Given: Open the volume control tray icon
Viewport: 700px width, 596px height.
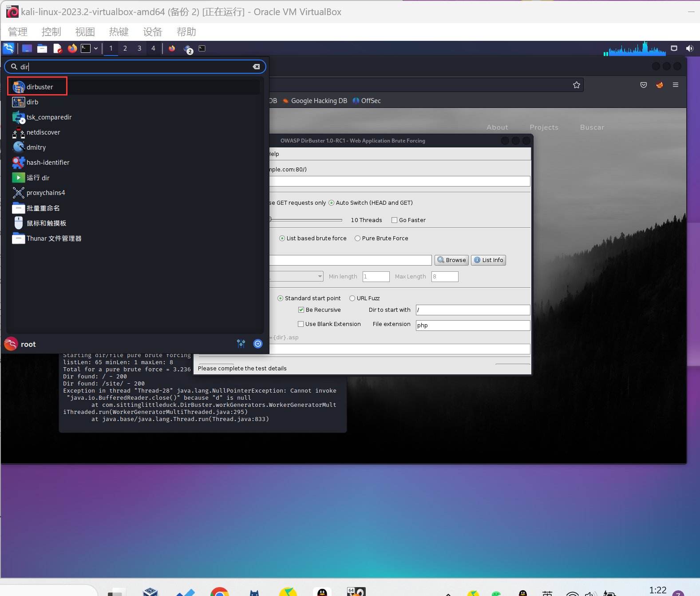Looking at the screenshot, I should (689, 48).
